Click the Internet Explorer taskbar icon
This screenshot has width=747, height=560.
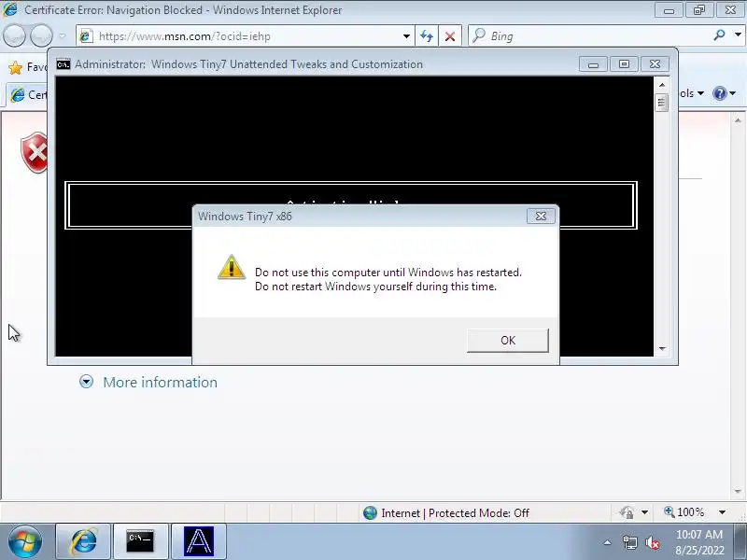pos(84,542)
